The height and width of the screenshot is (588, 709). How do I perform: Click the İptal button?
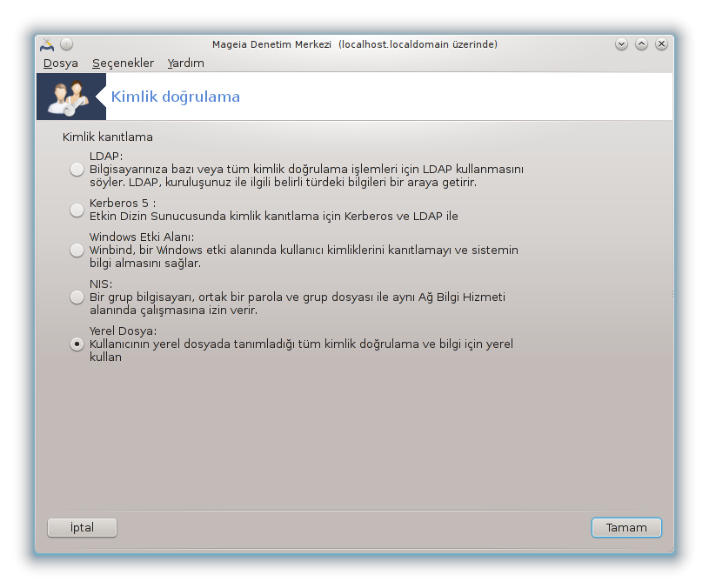(82, 527)
